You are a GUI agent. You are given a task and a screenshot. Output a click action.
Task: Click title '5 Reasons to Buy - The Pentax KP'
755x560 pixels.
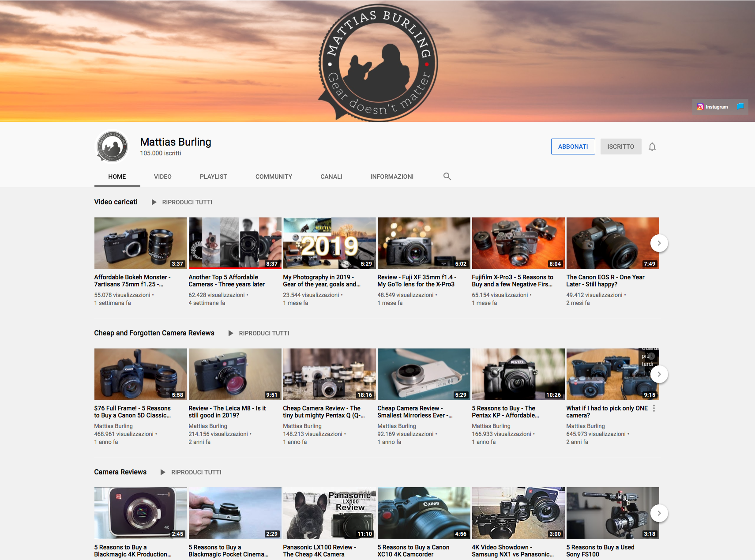(x=505, y=412)
